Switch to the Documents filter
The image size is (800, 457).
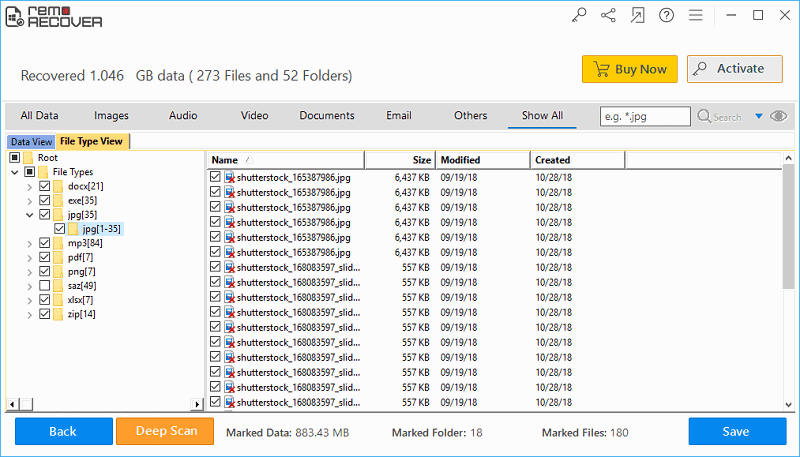[327, 116]
